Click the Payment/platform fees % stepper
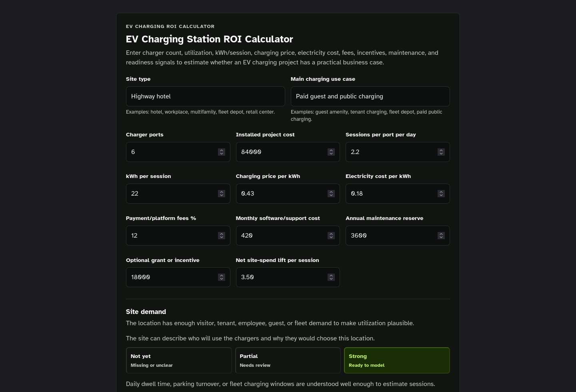This screenshot has height=392, width=576. pos(222,236)
